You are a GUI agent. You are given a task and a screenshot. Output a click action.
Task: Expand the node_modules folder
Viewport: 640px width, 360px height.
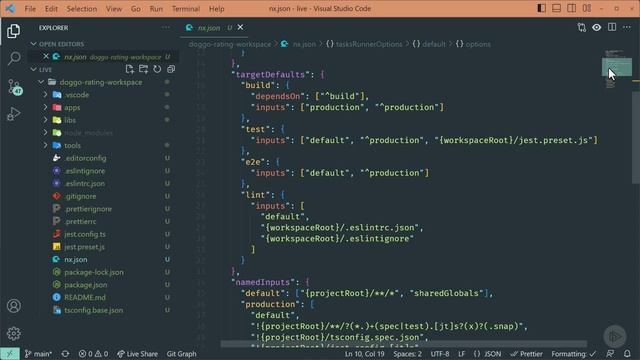pos(45,133)
